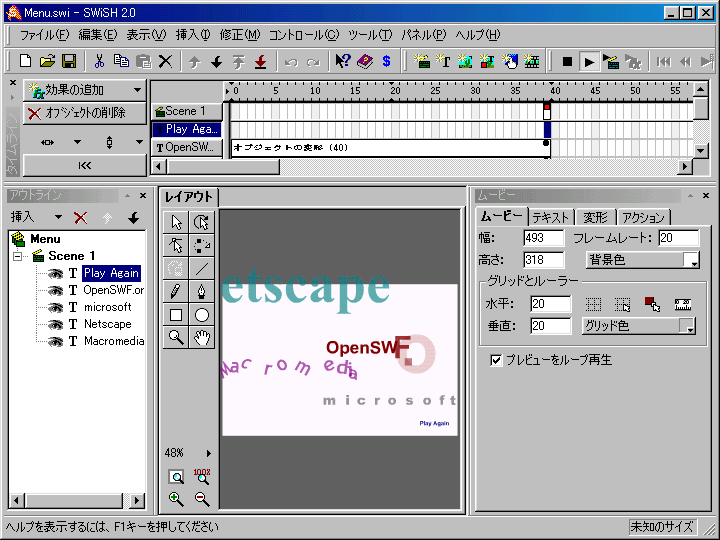
Task: Delete with the X toolbar icon
Action: 165,61
